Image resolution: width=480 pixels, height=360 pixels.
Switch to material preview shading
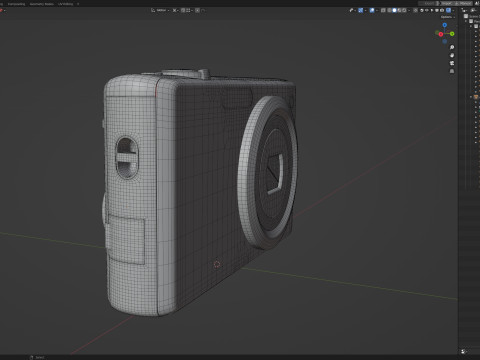(x=399, y=10)
